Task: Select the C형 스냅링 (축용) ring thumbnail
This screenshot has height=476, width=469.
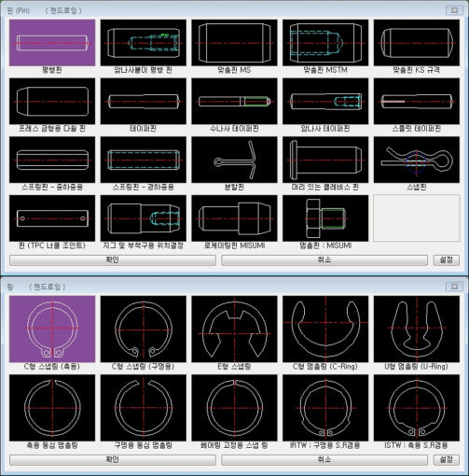Action: point(52,329)
